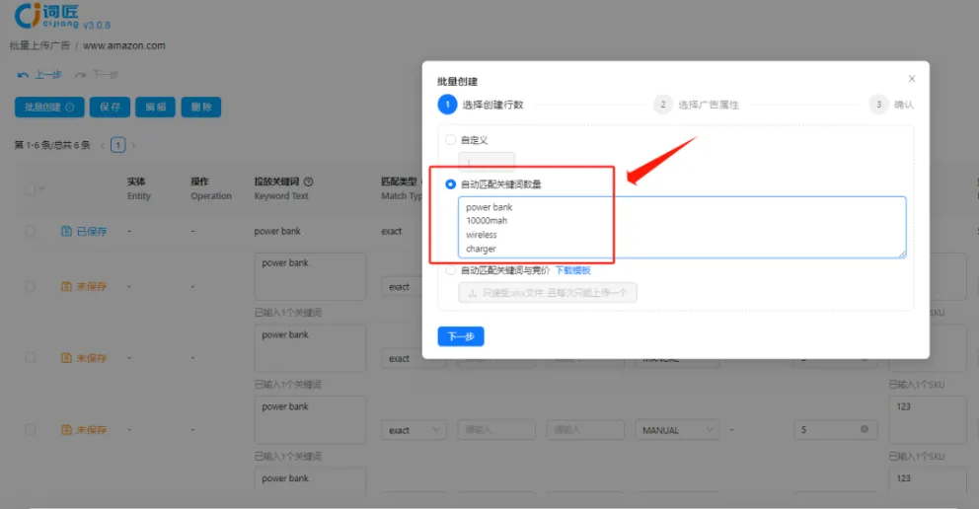Click the 批量上传广告 breadcrumb
Screen dimensions: 980x509
click(x=39, y=45)
